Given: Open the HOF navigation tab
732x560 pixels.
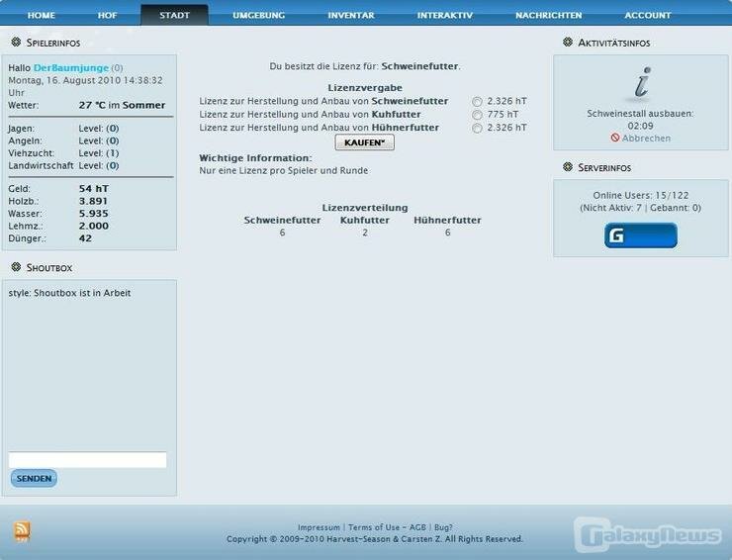Looking at the screenshot, I should click(107, 16).
